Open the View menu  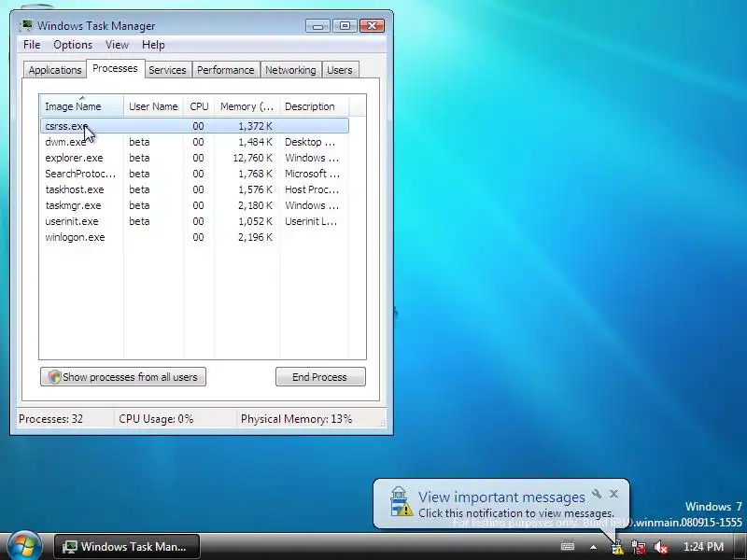coord(118,45)
